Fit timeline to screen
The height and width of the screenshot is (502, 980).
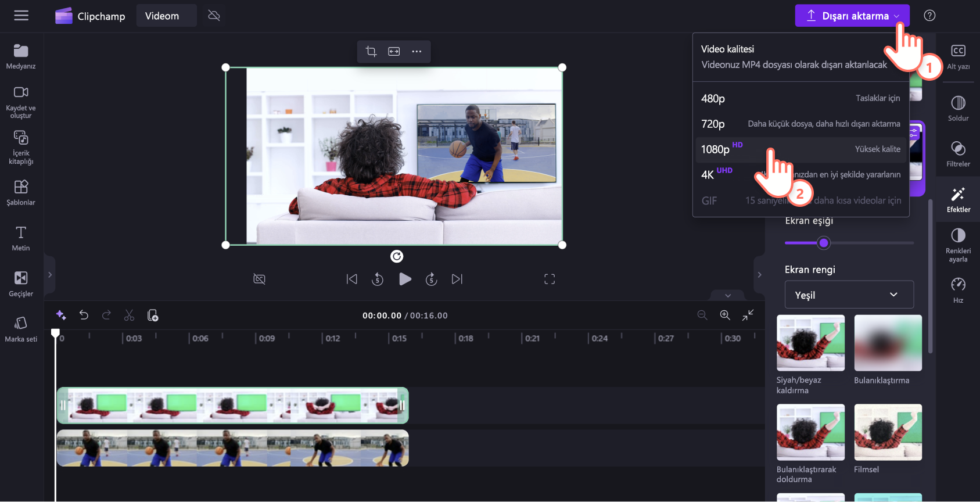click(x=748, y=315)
